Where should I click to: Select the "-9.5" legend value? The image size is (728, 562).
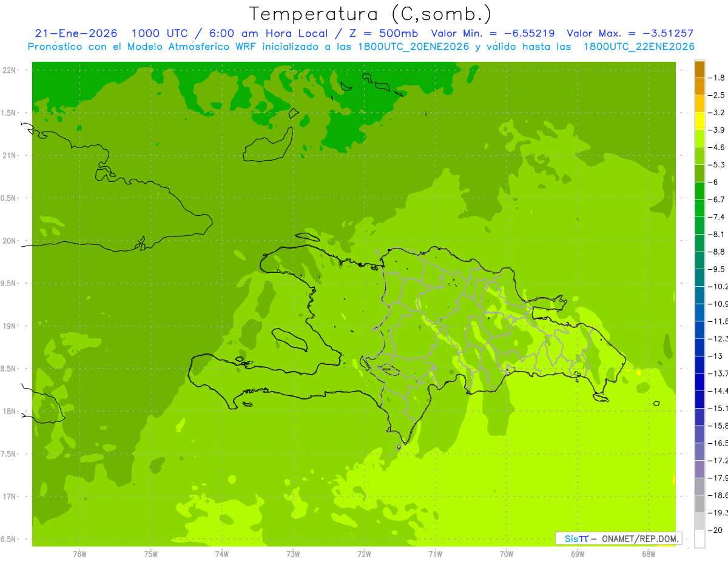point(716,269)
